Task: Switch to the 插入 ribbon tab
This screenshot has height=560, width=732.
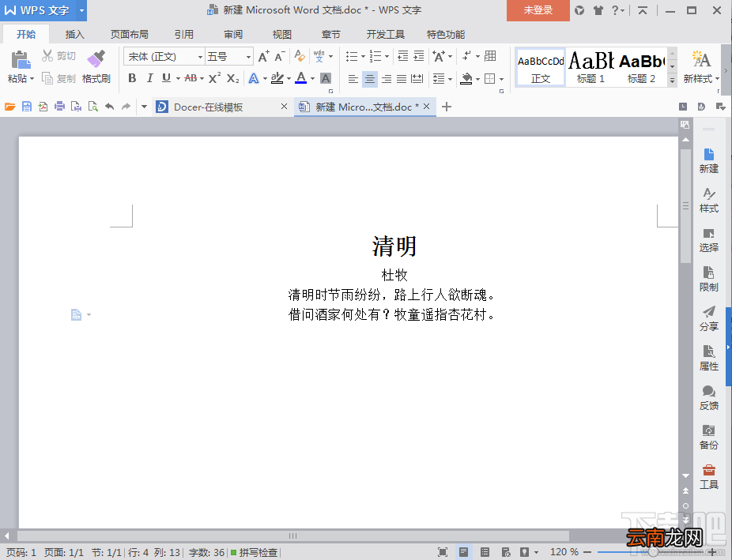Action: pos(74,34)
